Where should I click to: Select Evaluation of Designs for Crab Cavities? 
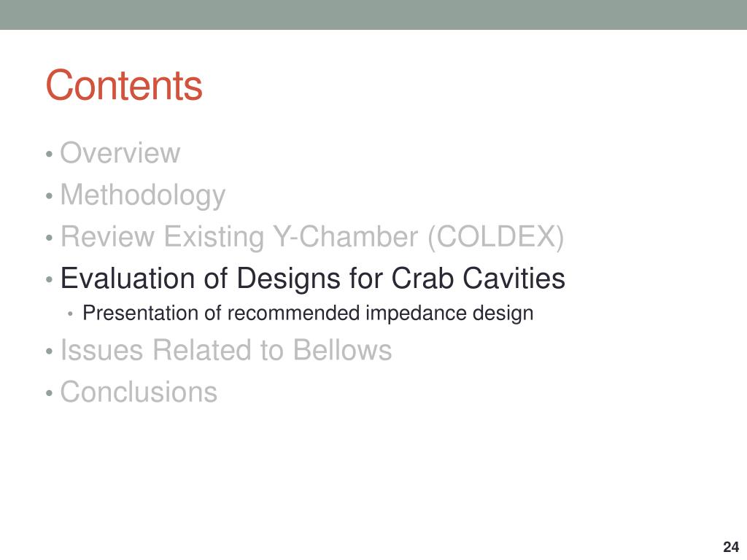click(312, 278)
